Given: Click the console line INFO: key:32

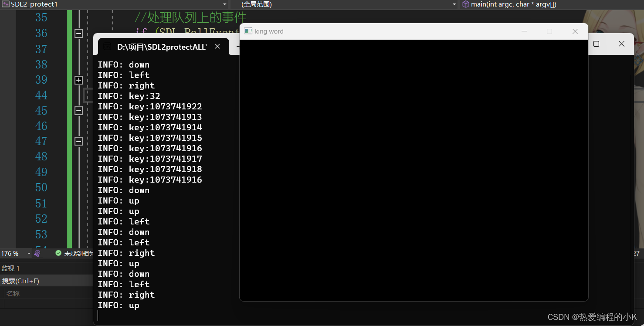Looking at the screenshot, I should click(129, 96).
